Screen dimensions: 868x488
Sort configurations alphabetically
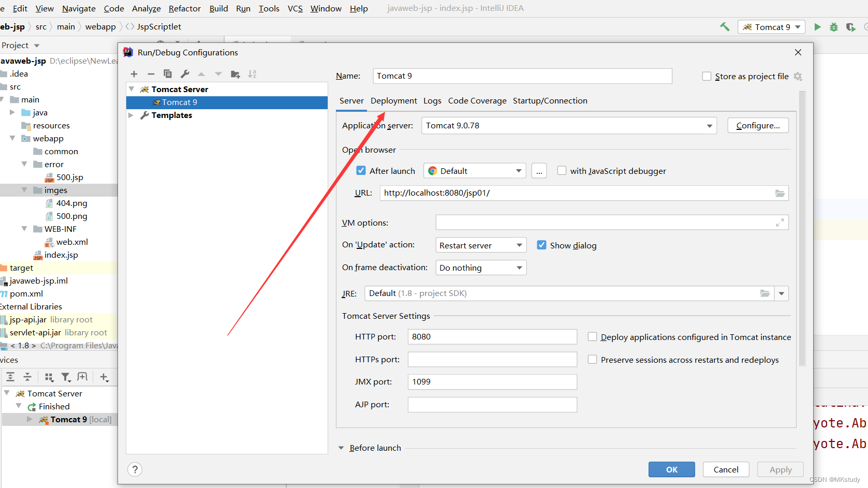[x=252, y=74]
